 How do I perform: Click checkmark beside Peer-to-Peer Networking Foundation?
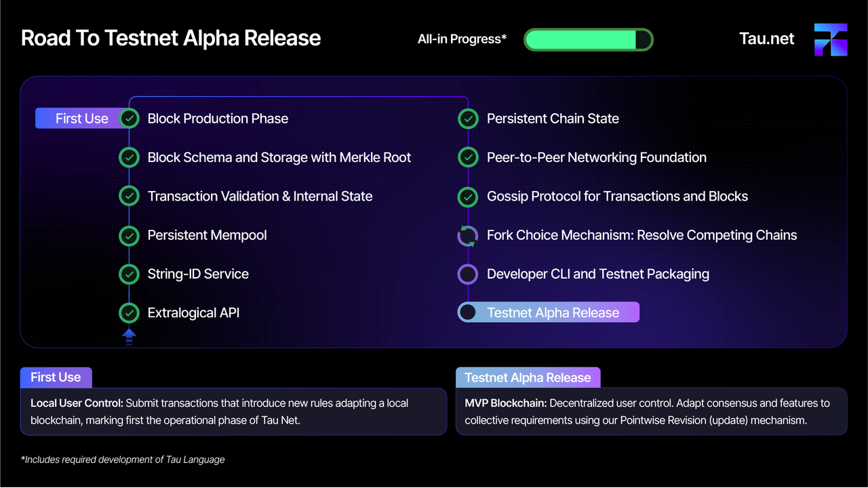tap(468, 157)
